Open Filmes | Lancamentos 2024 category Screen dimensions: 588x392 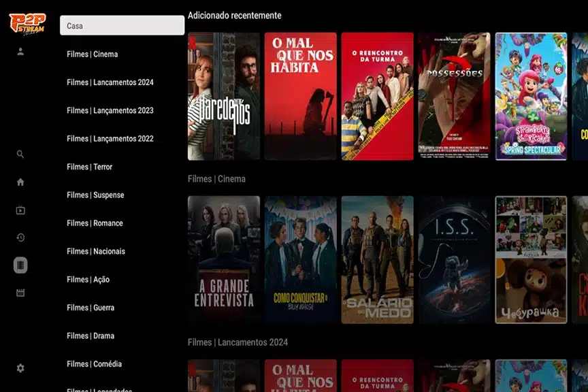pos(110,82)
